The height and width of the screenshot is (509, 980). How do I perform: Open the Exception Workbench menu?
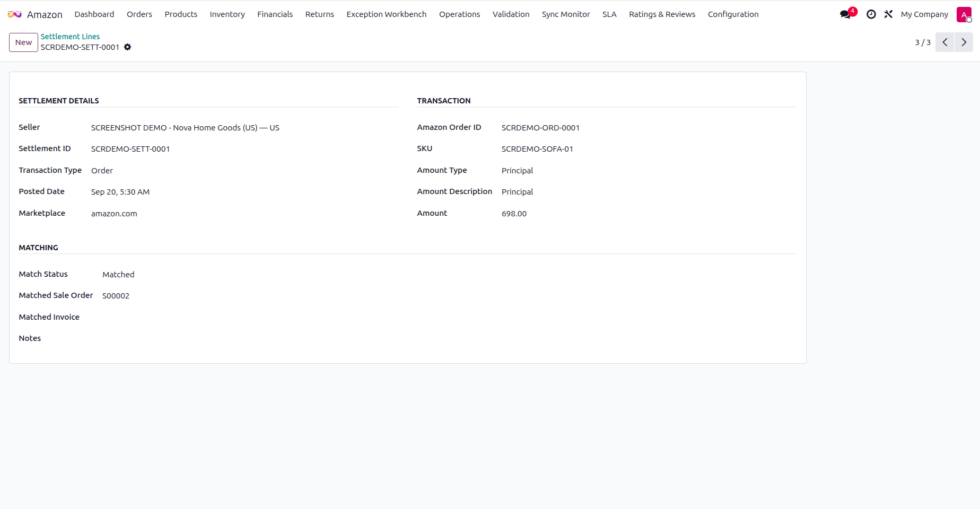pyautogui.click(x=387, y=14)
